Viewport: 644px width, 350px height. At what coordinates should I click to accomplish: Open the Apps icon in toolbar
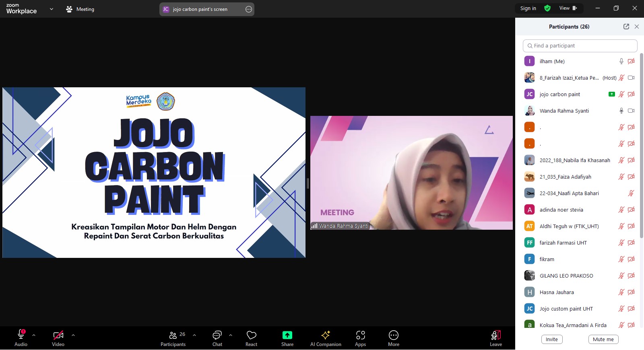pyautogui.click(x=360, y=335)
